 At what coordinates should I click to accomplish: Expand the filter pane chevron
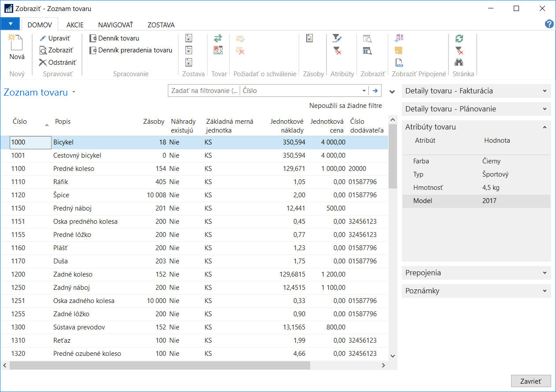392,92
